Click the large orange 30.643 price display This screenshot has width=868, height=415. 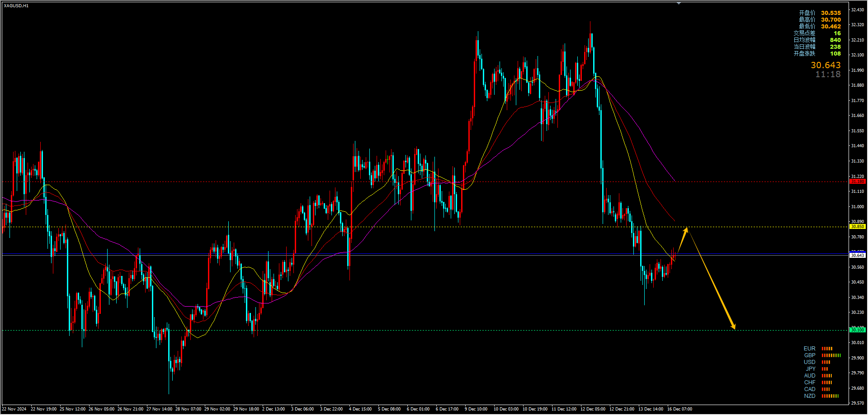point(826,65)
